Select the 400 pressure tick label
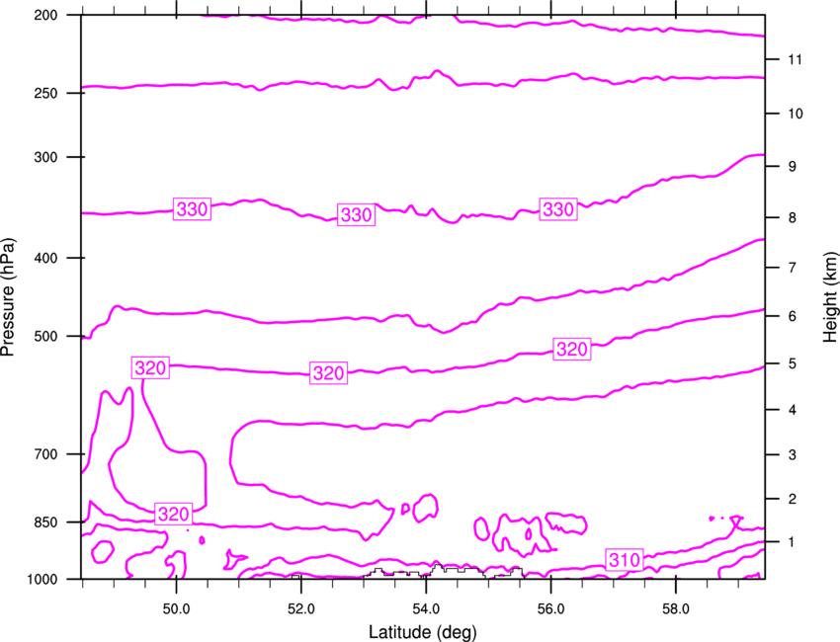The height and width of the screenshot is (642, 840). point(46,258)
